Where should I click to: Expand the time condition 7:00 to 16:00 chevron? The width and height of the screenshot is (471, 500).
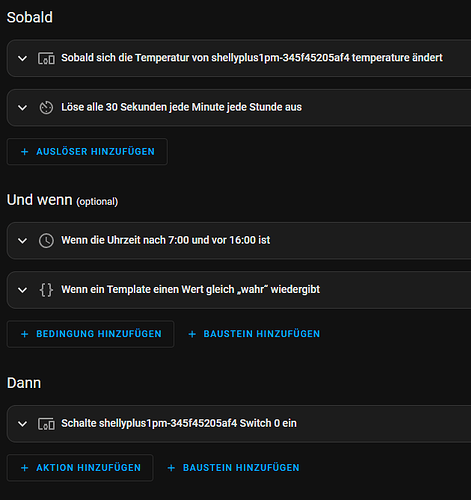(x=22, y=241)
